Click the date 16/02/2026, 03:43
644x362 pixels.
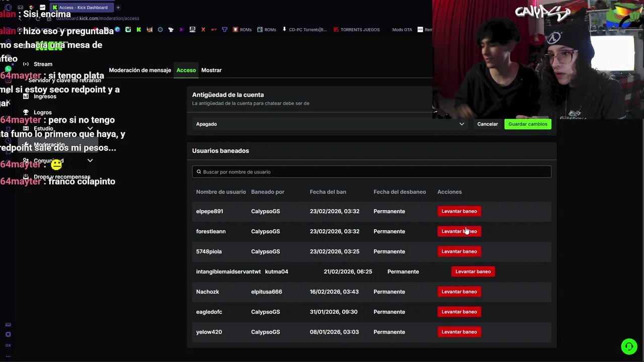click(x=334, y=292)
